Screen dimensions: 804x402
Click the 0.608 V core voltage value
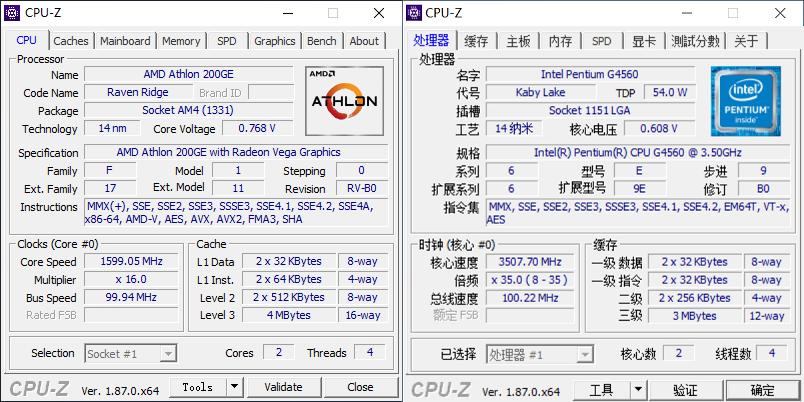tap(659, 129)
